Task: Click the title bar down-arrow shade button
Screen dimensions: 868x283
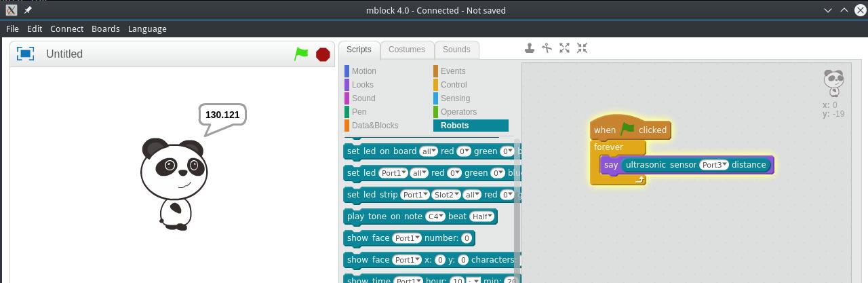Action: 828,10
